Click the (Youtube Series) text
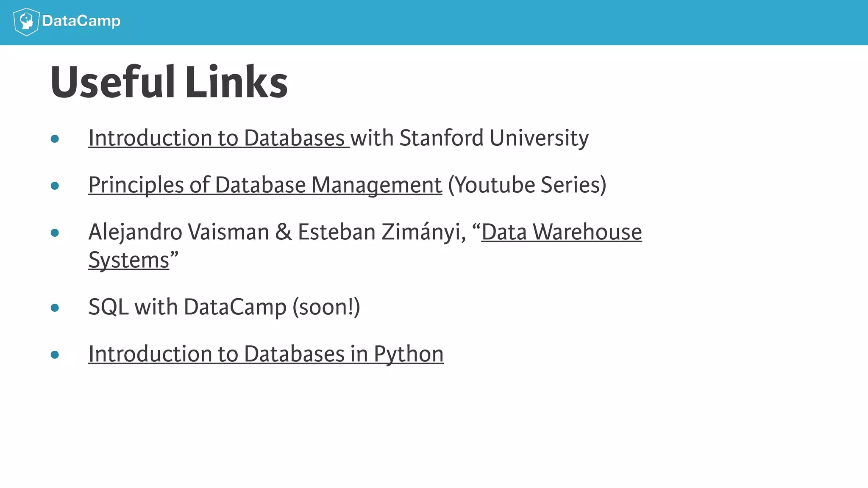The height and width of the screenshot is (488, 868). click(x=527, y=185)
